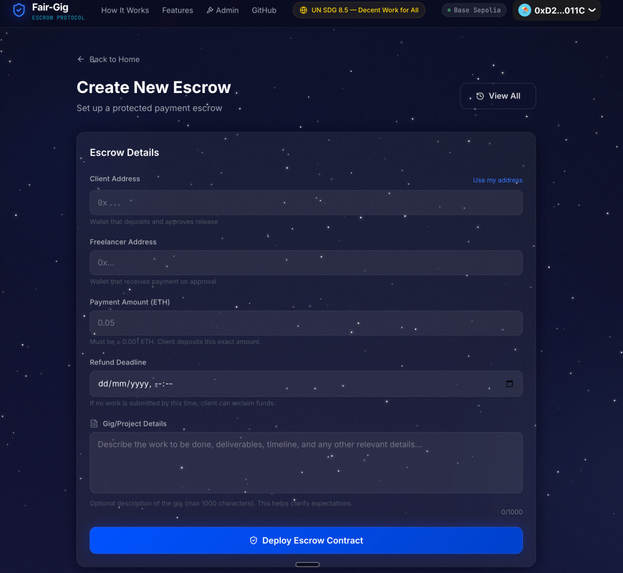623x573 pixels.
Task: Click the wallet avatar icon
Action: [x=524, y=10]
